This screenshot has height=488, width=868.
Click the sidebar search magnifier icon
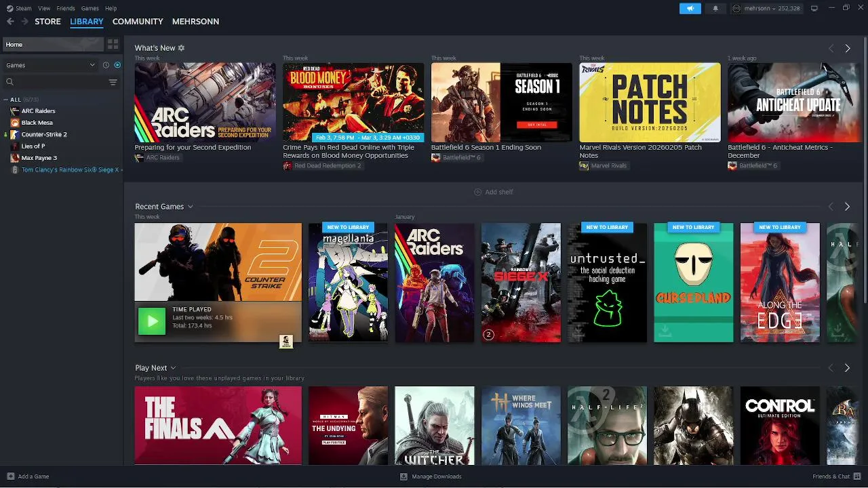9,82
